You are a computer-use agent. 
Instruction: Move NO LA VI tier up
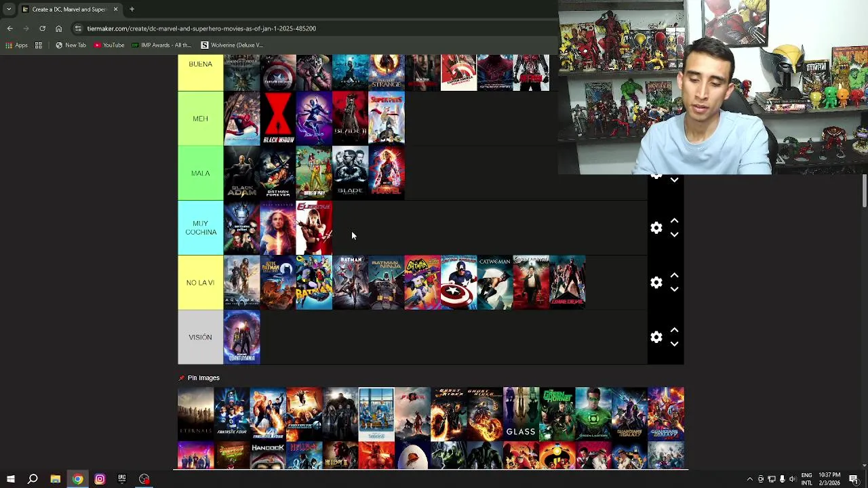pyautogui.click(x=674, y=276)
